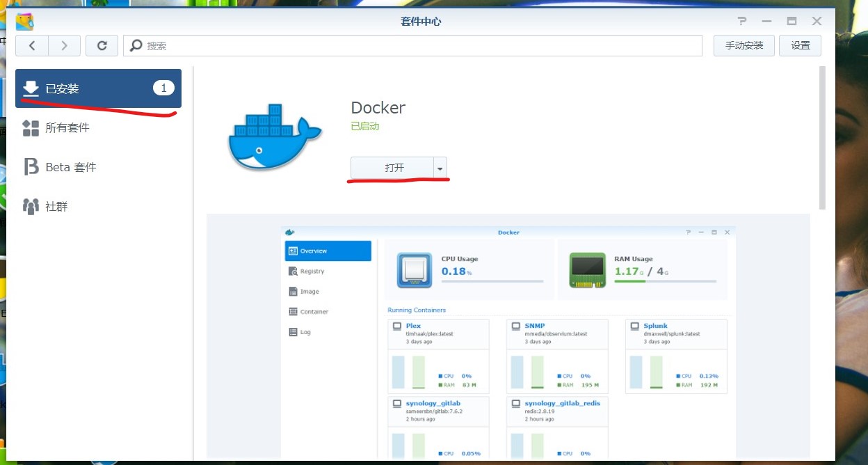Image resolution: width=868 pixels, height=465 pixels.
Task: Click the Docker whale logo
Action: click(x=275, y=137)
